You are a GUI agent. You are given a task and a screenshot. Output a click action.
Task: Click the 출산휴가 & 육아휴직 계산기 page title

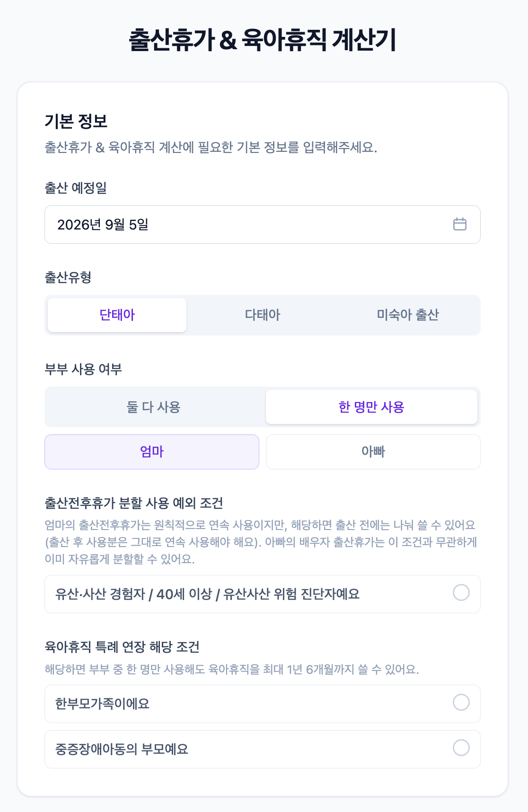[x=263, y=40]
